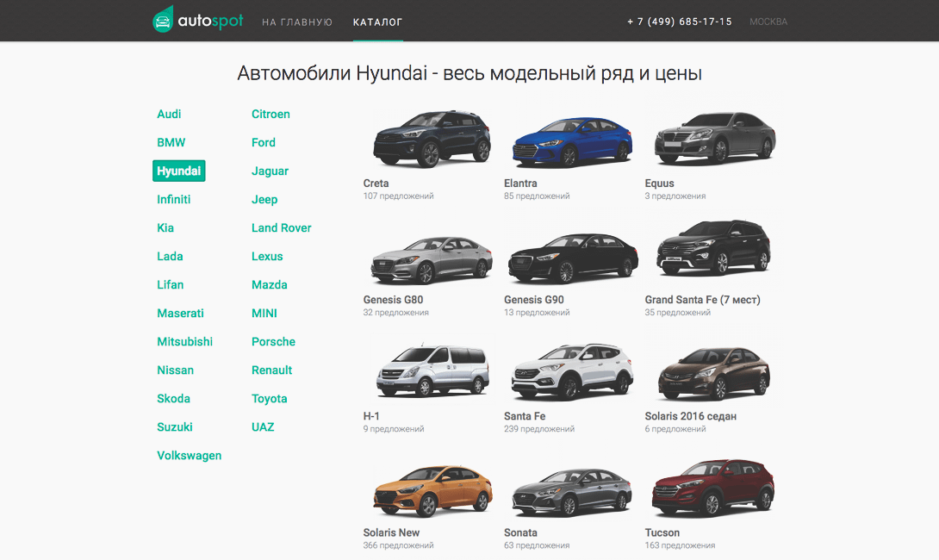This screenshot has height=560, width=939.
Task: Go to Jaguar brand
Action: (x=271, y=171)
